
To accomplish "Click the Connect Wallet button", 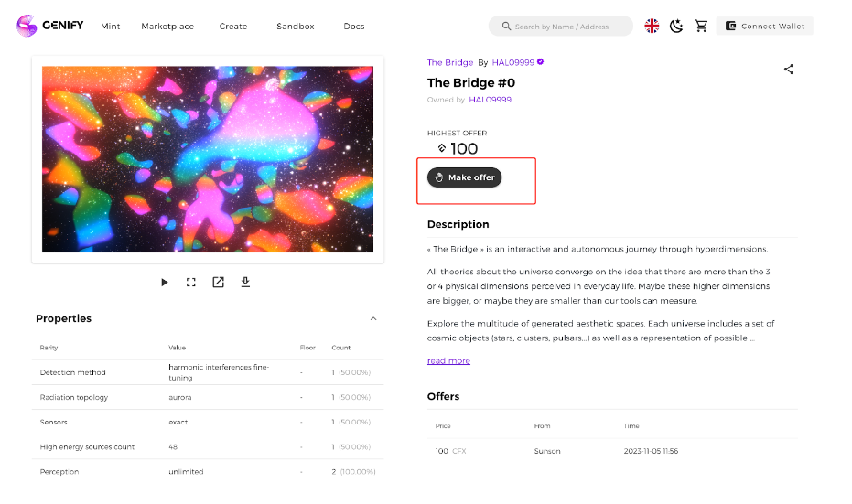I will [x=764, y=26].
